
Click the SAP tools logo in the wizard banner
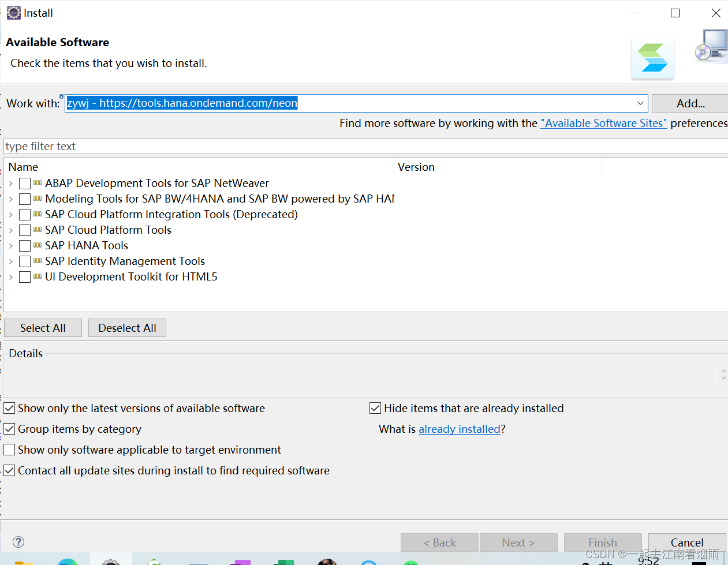[652, 57]
